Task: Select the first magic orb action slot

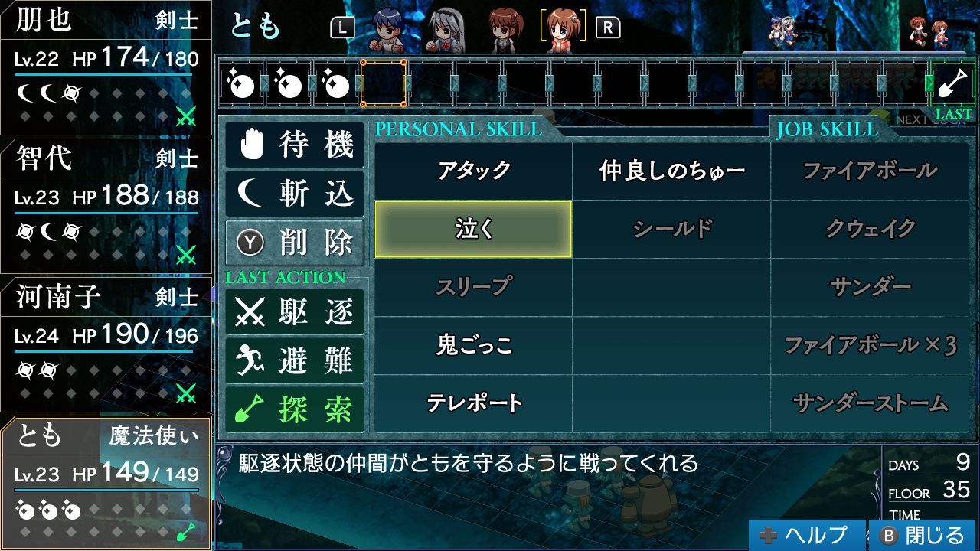Action: tap(242, 83)
